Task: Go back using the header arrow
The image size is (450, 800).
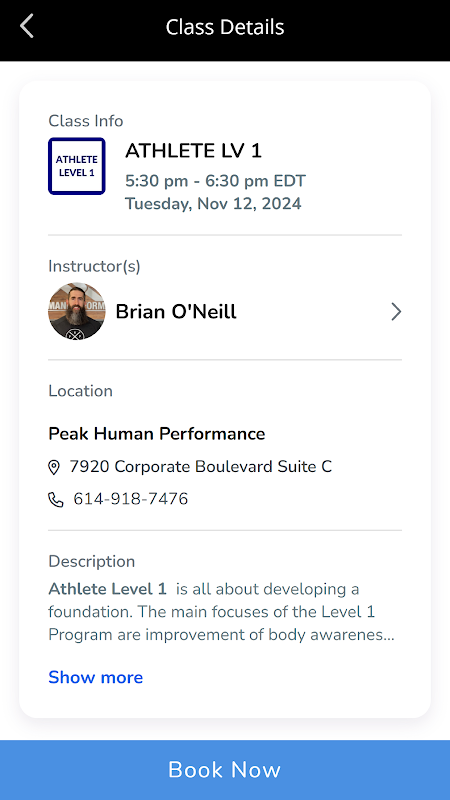Action: [27, 26]
